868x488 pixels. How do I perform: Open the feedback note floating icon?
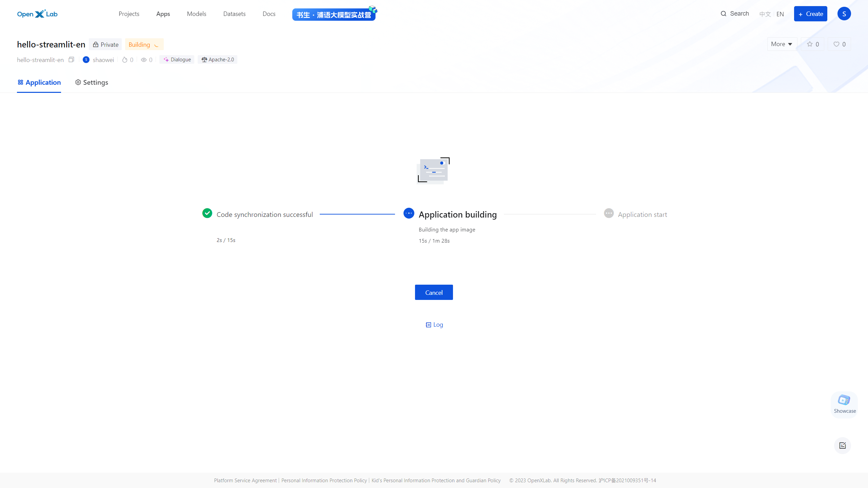[843, 446]
